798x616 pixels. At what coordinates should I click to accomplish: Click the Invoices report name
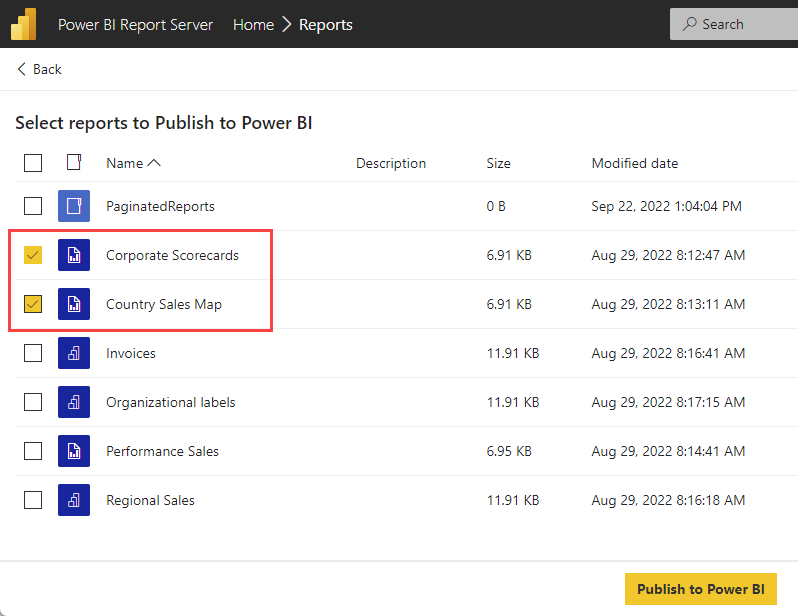click(131, 353)
